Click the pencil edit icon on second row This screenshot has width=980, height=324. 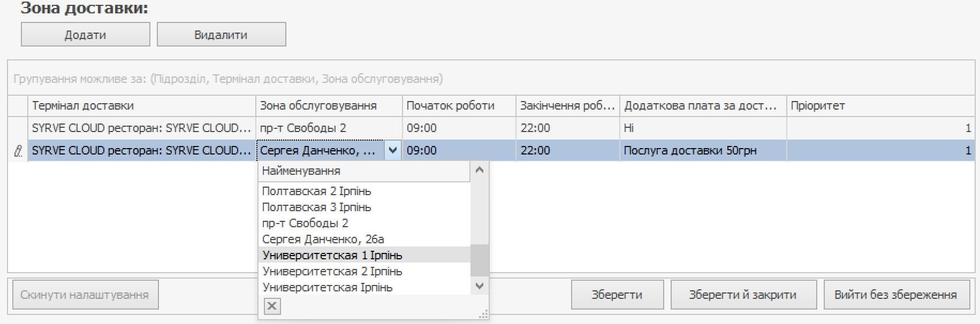point(18,151)
